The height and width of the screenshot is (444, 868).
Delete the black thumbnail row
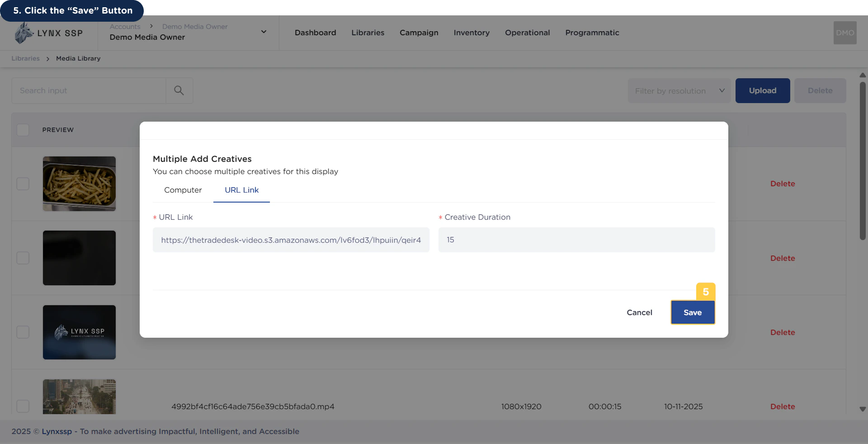(783, 258)
